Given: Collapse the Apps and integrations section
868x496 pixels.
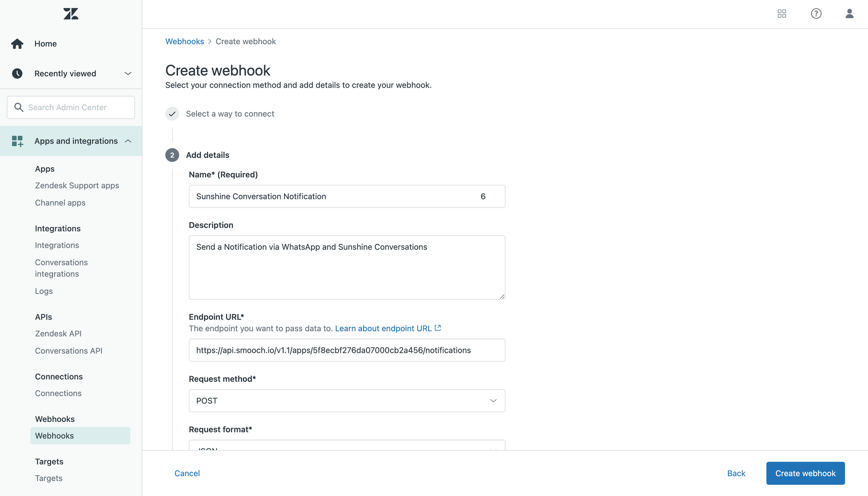Looking at the screenshot, I should [x=128, y=141].
